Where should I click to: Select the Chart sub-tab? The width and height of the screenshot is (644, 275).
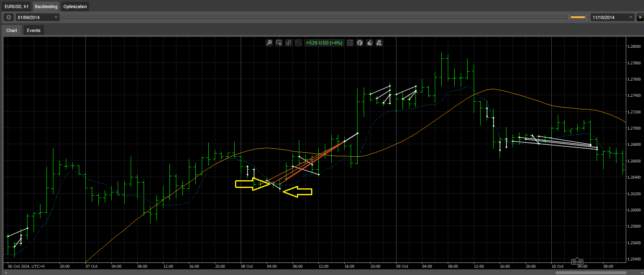point(12,30)
